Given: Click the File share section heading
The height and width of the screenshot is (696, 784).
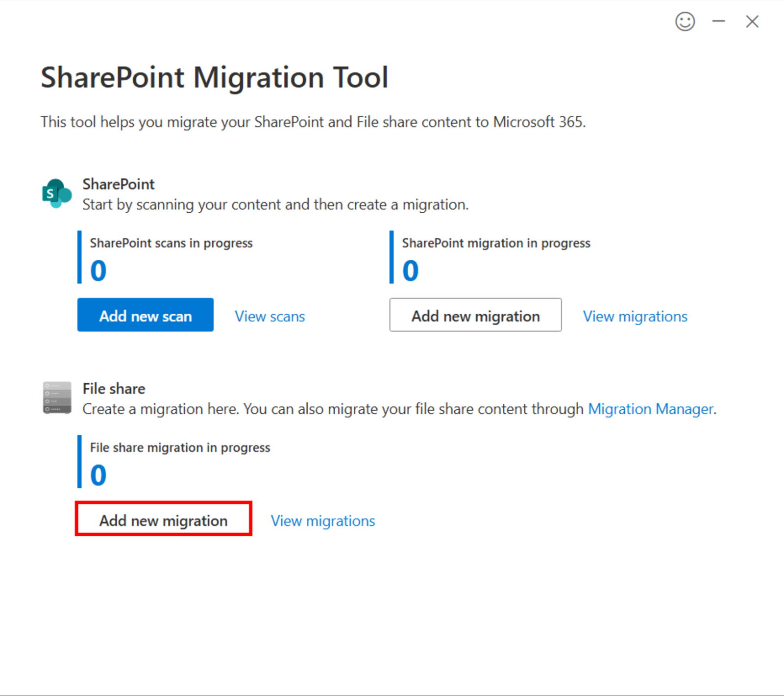Looking at the screenshot, I should tap(113, 388).
